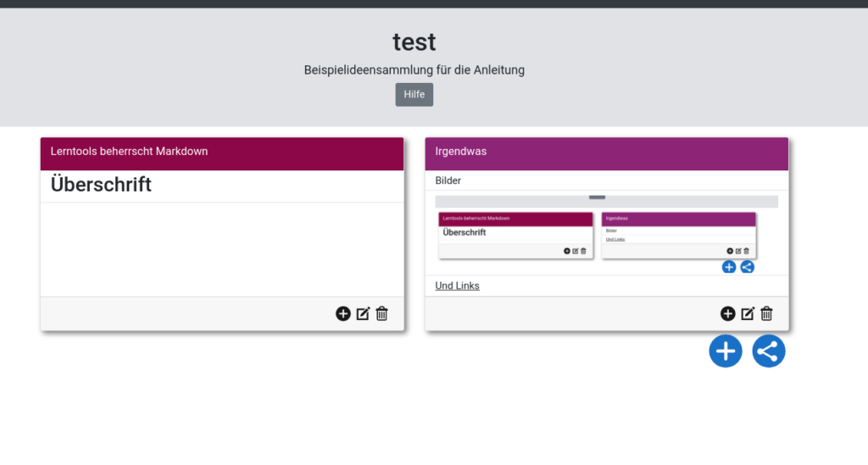The width and height of the screenshot is (868, 465).
Task: Edit the Irgendwas card
Action: 748,313
